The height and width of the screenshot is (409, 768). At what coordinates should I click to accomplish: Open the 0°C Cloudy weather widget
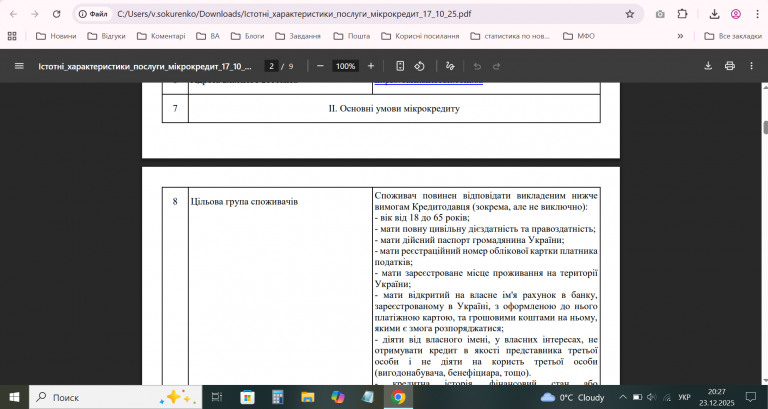click(x=573, y=397)
